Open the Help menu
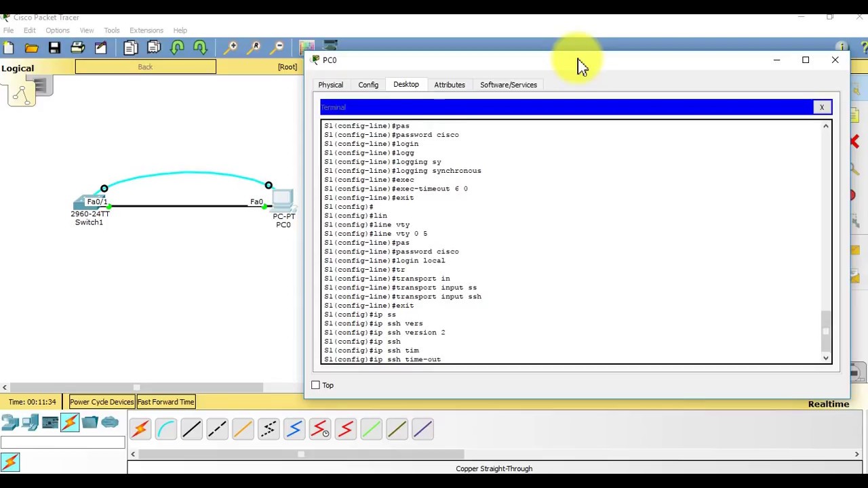Viewport: 868px width, 488px height. pyautogui.click(x=180, y=30)
